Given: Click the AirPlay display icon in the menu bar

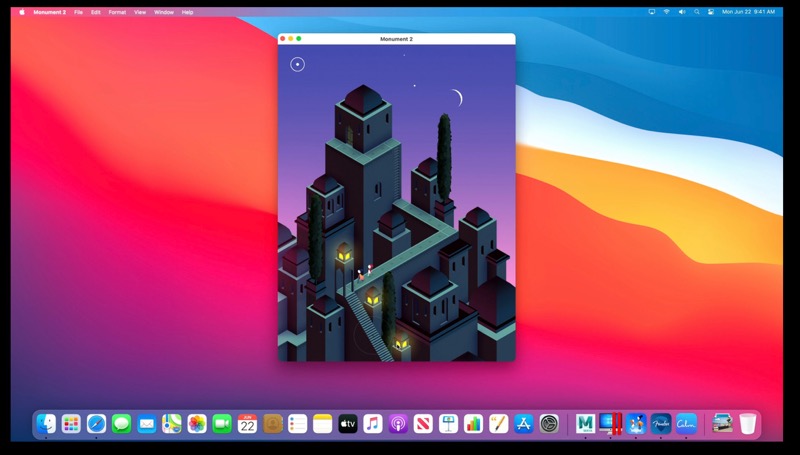Looking at the screenshot, I should (652, 12).
